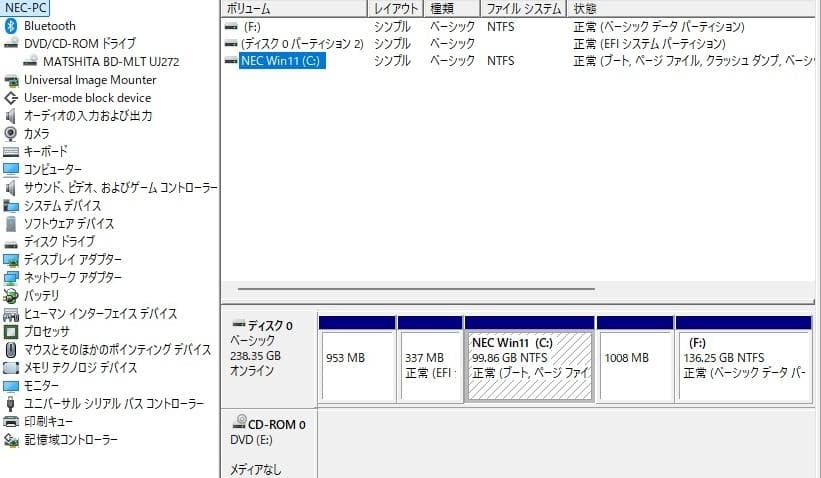This screenshot has width=821, height=478.
Task: Select the 337 MB EFI partition block
Action: (x=430, y=359)
